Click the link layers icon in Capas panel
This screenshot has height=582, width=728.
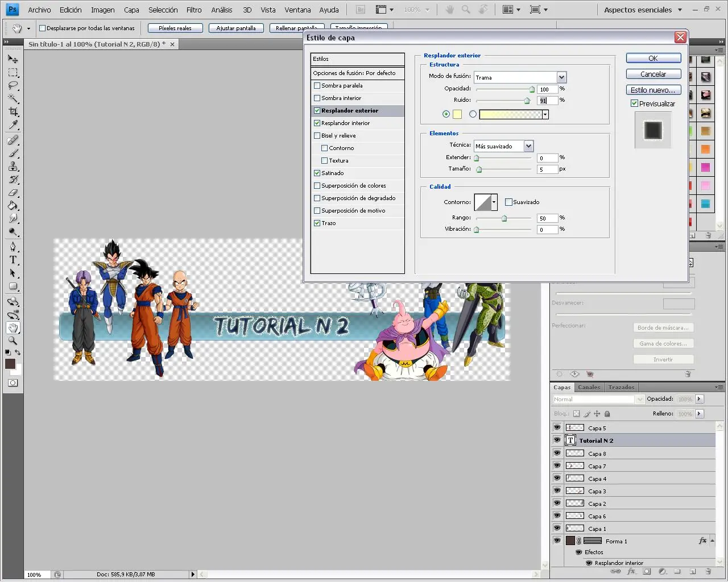[x=617, y=571]
